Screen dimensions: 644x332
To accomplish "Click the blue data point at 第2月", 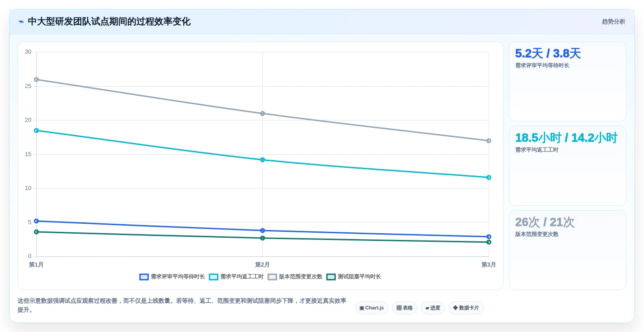I will tap(262, 231).
